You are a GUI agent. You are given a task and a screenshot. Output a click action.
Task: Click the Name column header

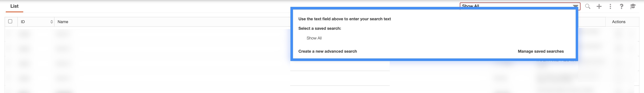coord(63,22)
